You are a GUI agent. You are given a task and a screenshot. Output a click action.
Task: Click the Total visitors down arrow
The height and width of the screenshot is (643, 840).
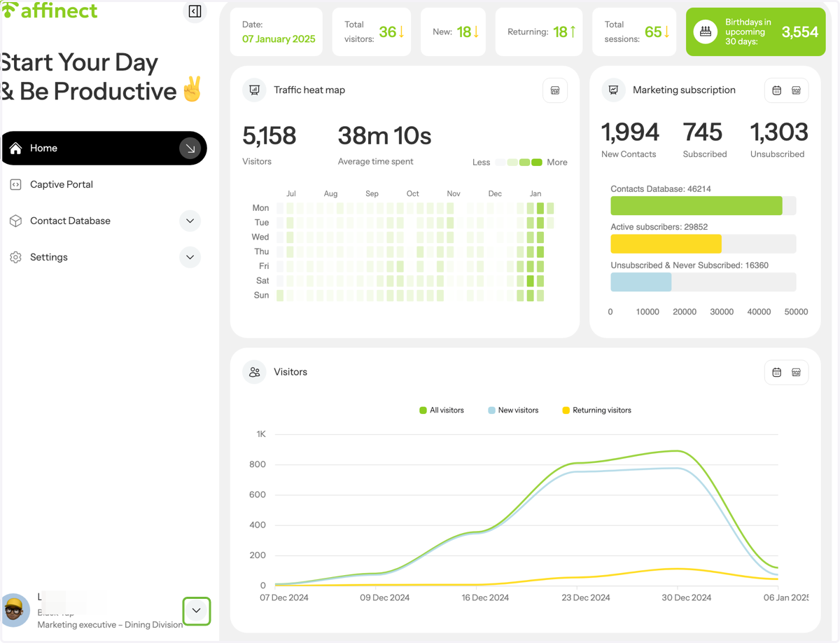(402, 32)
